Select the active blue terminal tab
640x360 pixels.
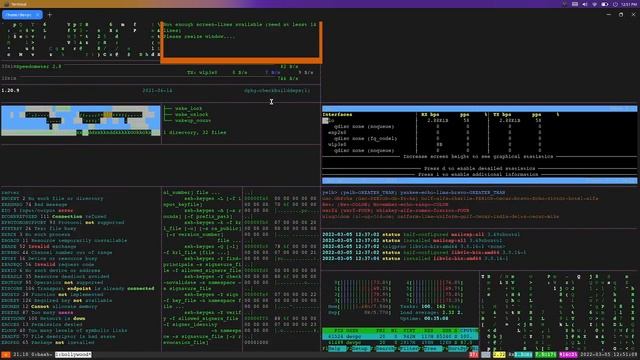pos(22,15)
